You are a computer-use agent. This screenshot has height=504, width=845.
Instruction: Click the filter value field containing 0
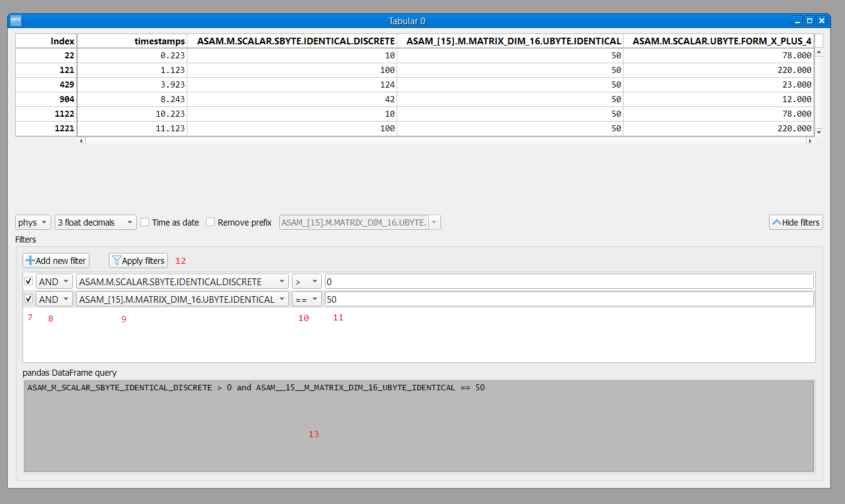point(569,281)
